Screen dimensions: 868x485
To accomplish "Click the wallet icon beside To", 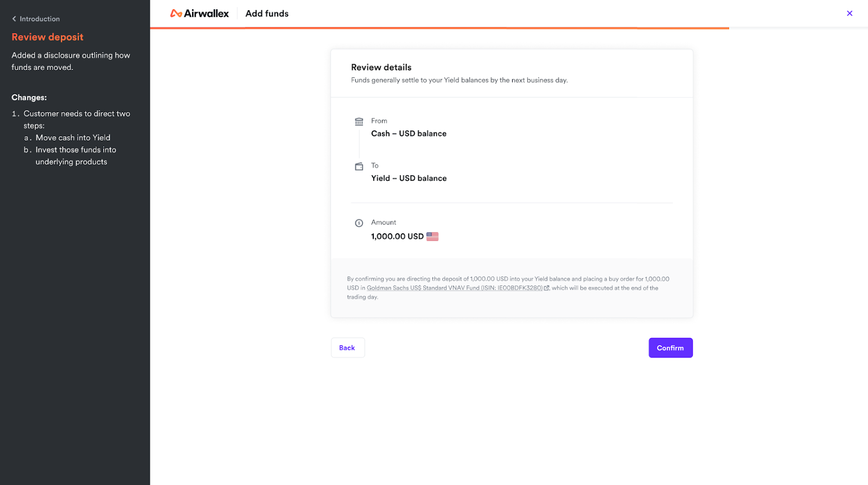I will click(x=359, y=167).
